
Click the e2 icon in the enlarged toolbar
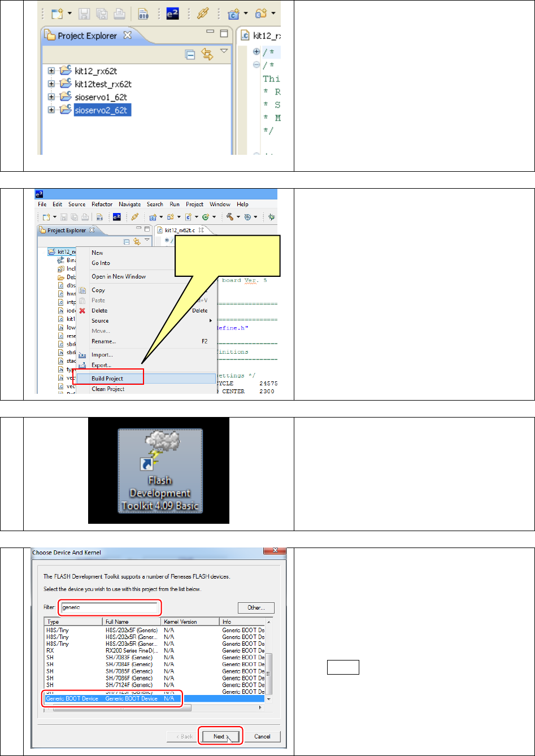pos(174,13)
